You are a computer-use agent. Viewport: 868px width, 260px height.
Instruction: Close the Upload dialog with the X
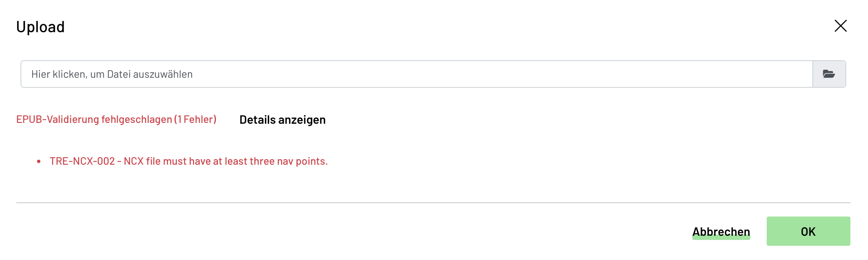[x=840, y=26]
